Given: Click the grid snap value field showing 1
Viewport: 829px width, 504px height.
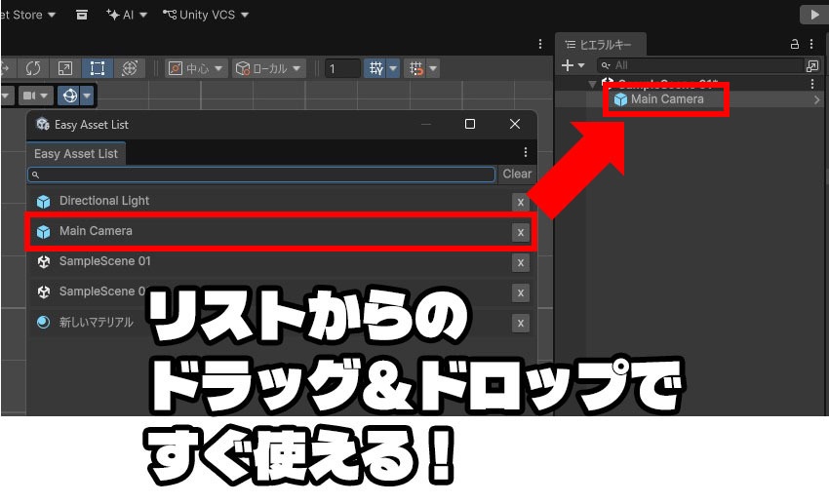Looking at the screenshot, I should 342,68.
